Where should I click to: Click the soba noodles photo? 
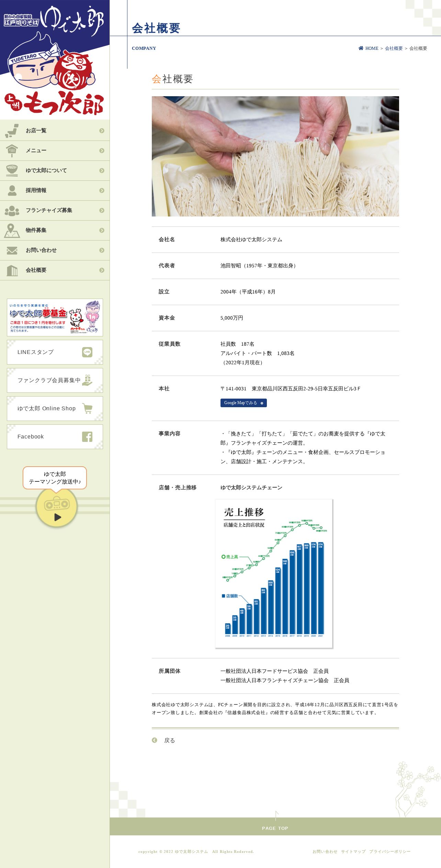pyautogui.click(x=275, y=156)
